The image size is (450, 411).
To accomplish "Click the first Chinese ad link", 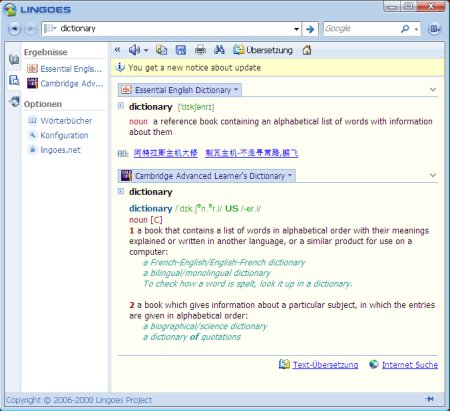I will pos(166,153).
